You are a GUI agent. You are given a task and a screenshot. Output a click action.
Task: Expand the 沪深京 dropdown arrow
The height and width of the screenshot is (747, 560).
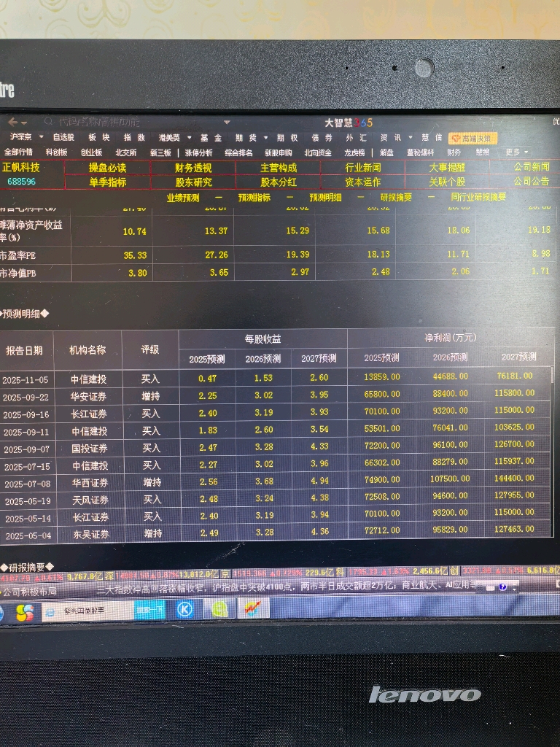41,136
